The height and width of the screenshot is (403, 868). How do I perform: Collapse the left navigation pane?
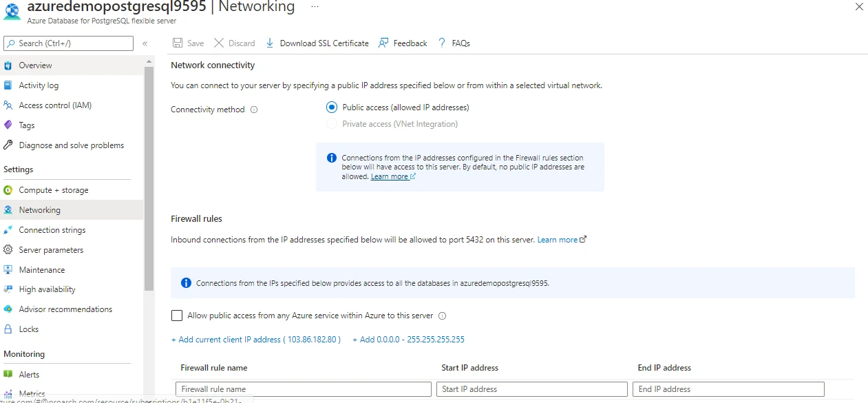pyautogui.click(x=145, y=43)
